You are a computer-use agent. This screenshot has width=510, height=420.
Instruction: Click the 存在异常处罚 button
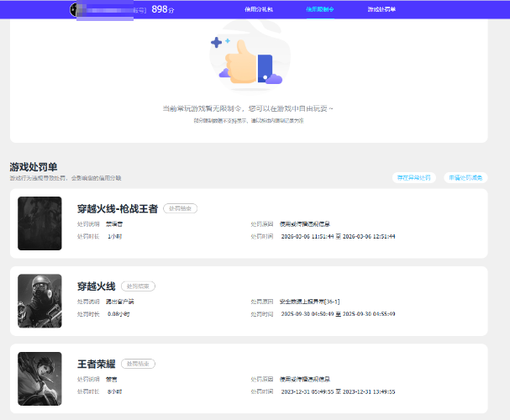(413, 177)
